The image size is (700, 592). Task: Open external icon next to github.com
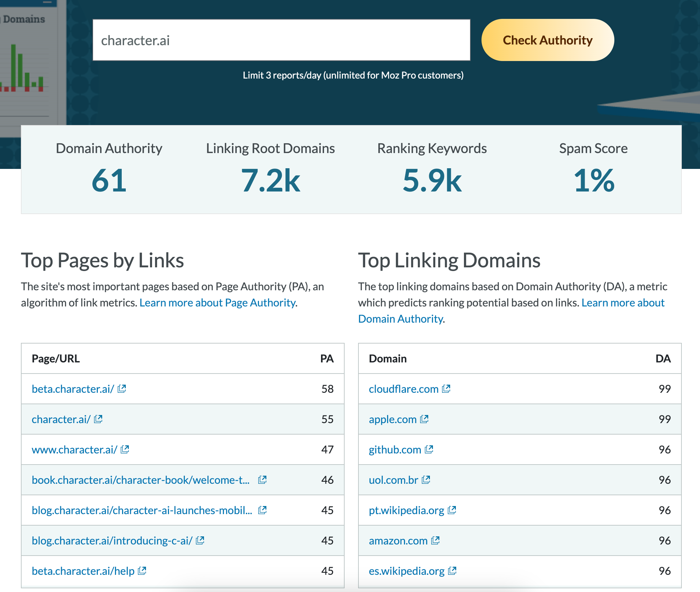pyautogui.click(x=429, y=449)
